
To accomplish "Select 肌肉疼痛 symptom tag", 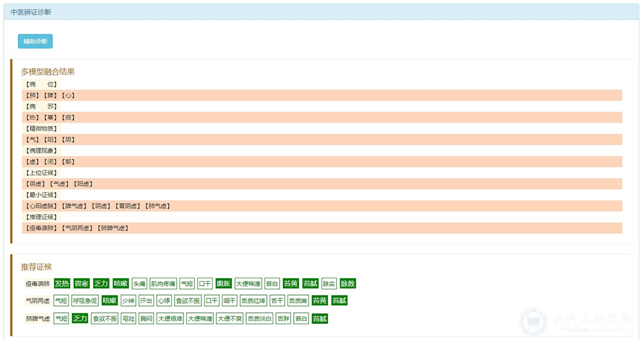I will click(x=163, y=283).
